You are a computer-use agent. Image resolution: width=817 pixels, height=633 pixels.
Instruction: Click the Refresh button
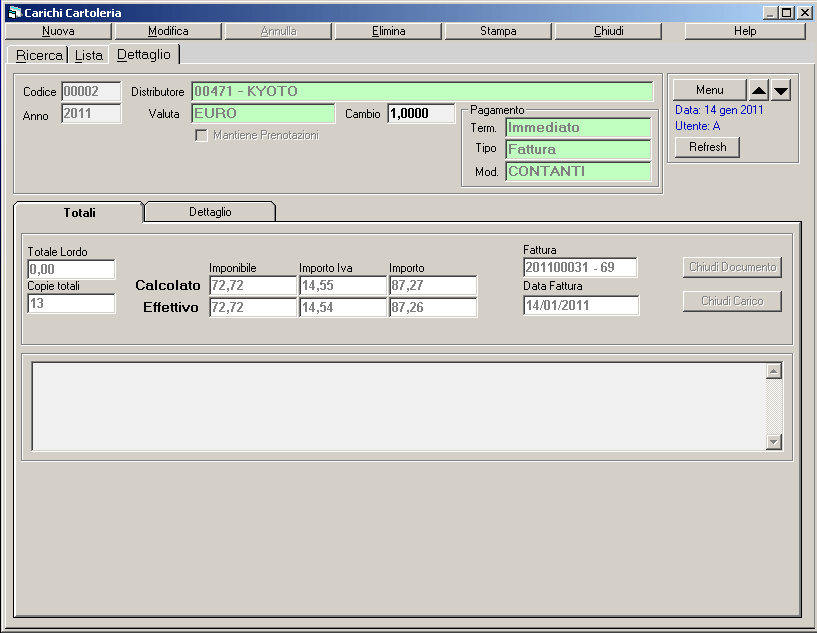(708, 147)
